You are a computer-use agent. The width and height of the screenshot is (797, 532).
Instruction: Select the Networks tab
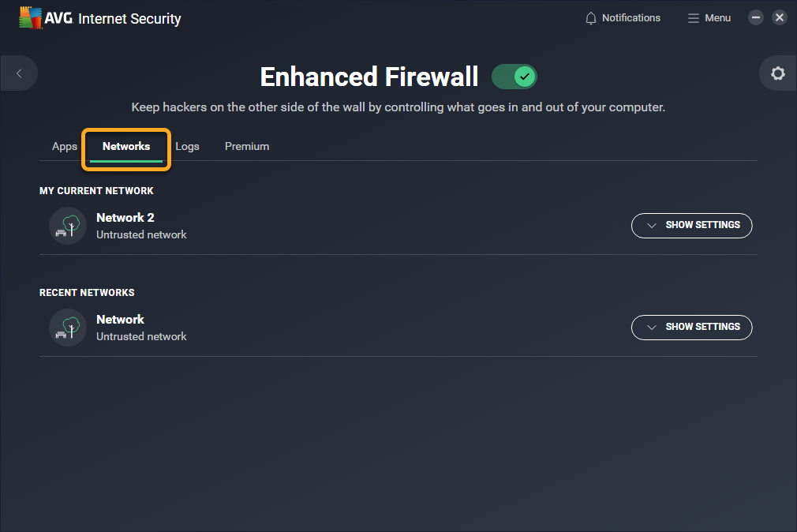pyautogui.click(x=126, y=146)
